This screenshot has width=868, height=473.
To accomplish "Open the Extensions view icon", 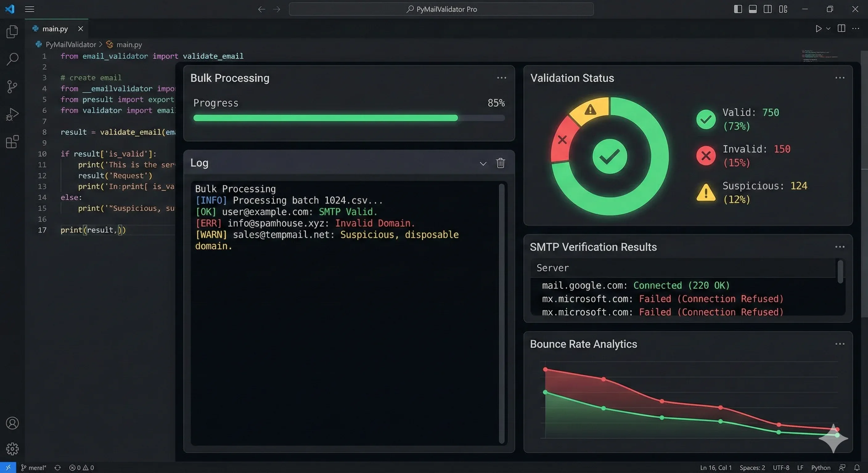I will [x=12, y=142].
